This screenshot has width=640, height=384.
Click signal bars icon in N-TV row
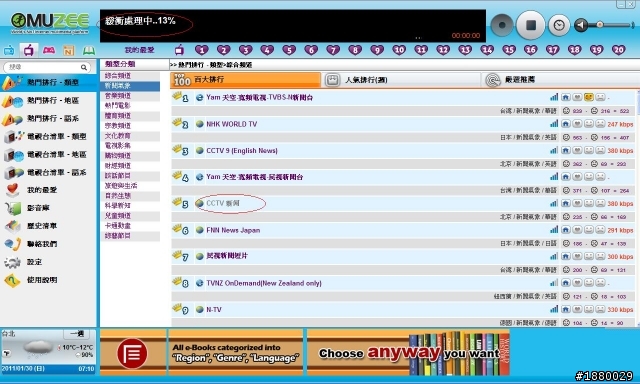554,309
